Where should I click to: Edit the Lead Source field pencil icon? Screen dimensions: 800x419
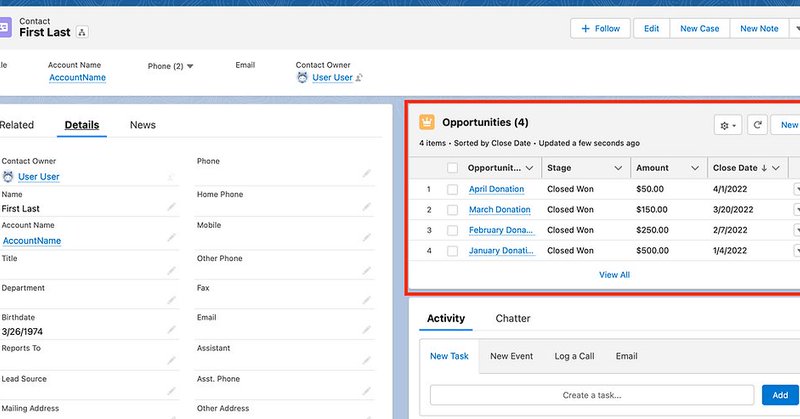click(171, 391)
